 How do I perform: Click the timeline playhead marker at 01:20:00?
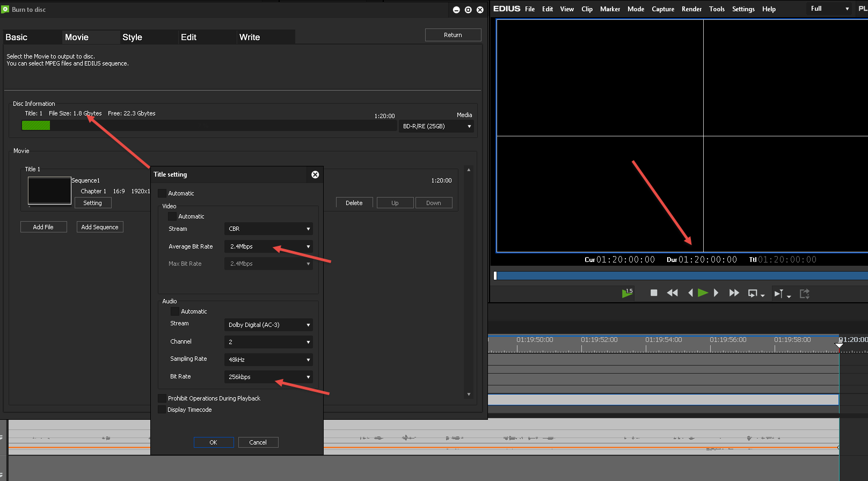[x=839, y=345]
